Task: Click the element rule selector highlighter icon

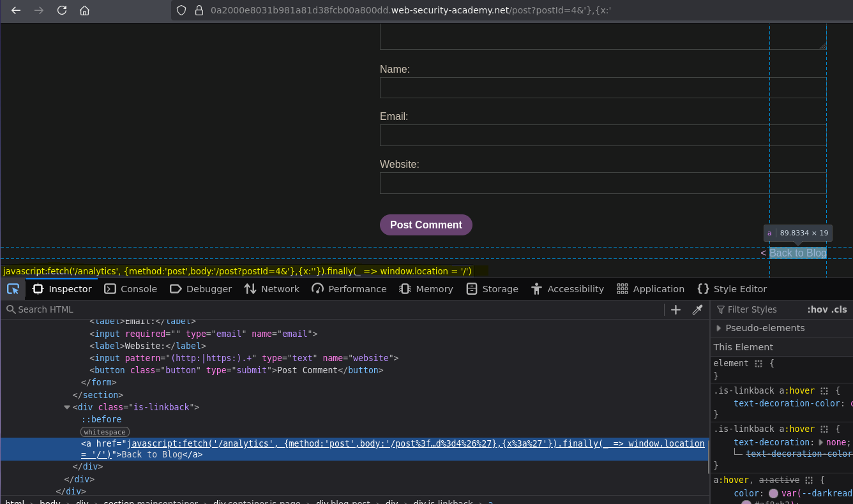Action: point(759,364)
